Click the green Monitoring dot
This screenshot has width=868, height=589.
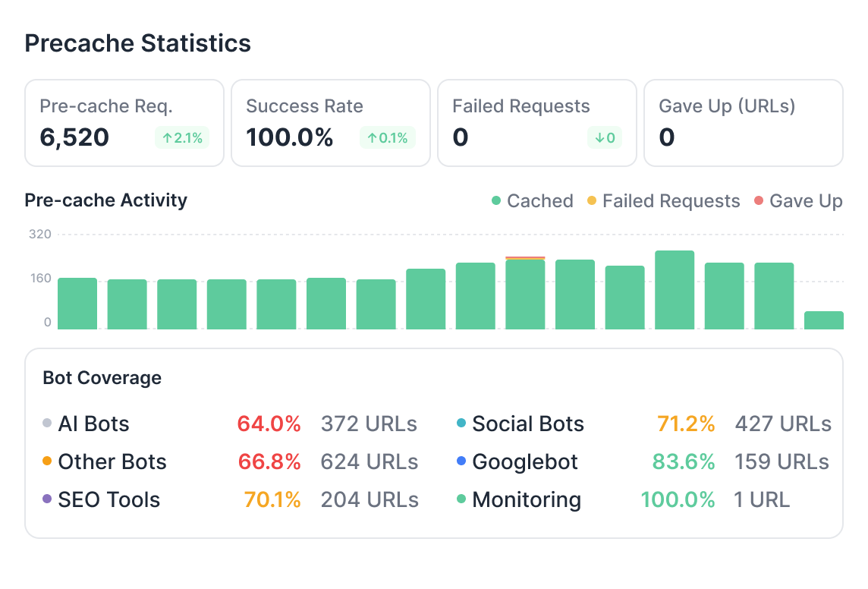(461, 499)
